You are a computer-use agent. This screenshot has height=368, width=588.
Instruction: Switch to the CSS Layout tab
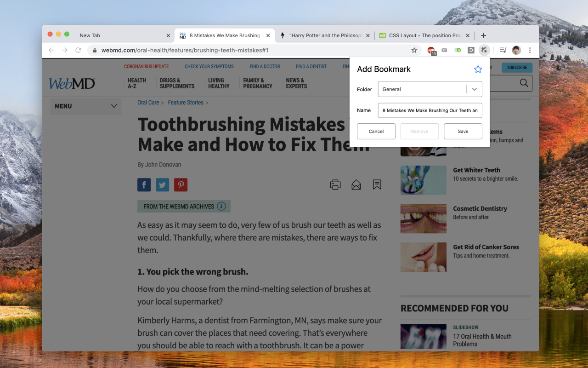coord(425,35)
